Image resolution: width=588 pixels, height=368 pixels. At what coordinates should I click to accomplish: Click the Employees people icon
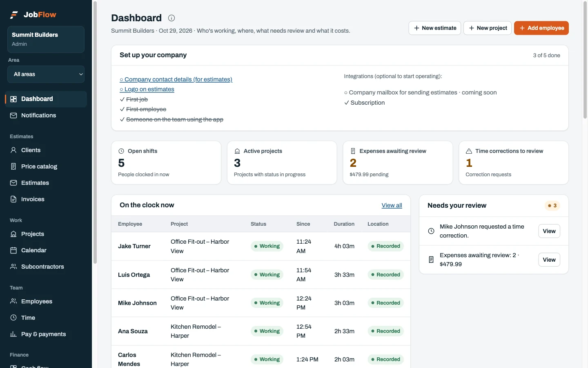13,301
